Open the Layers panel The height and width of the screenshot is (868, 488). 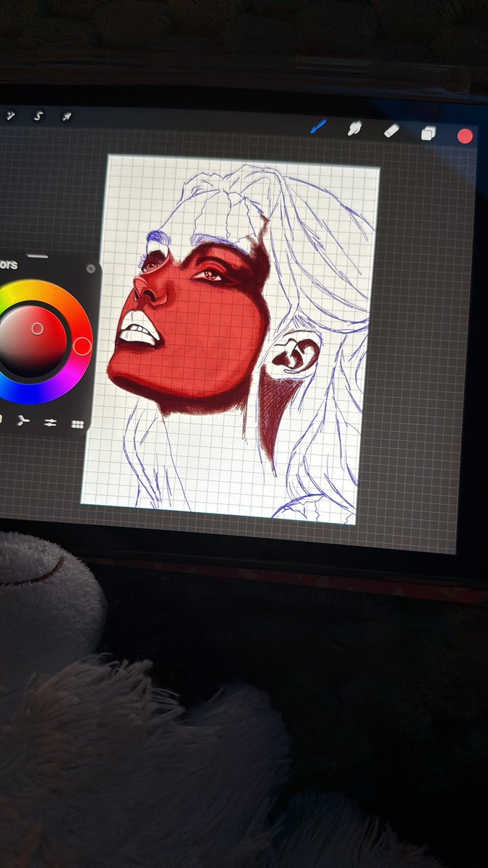point(428,132)
